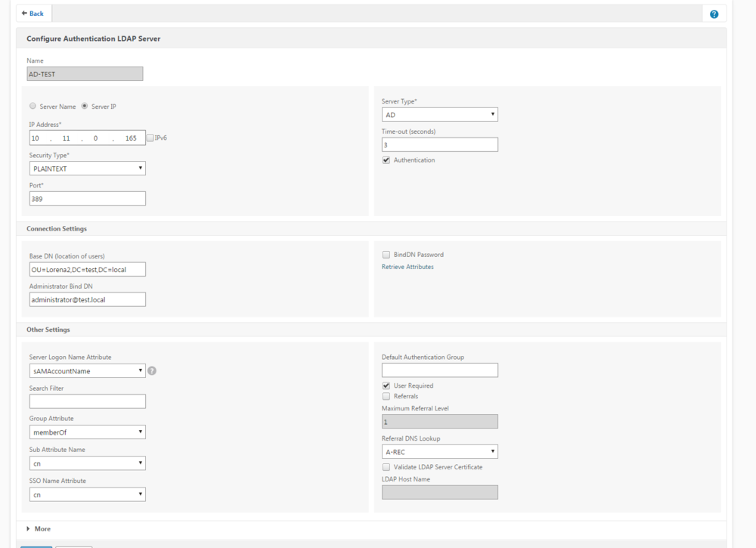Click inside the Search Filter input field
Image resolution: width=756 pixels, height=548 pixels.
coord(87,401)
